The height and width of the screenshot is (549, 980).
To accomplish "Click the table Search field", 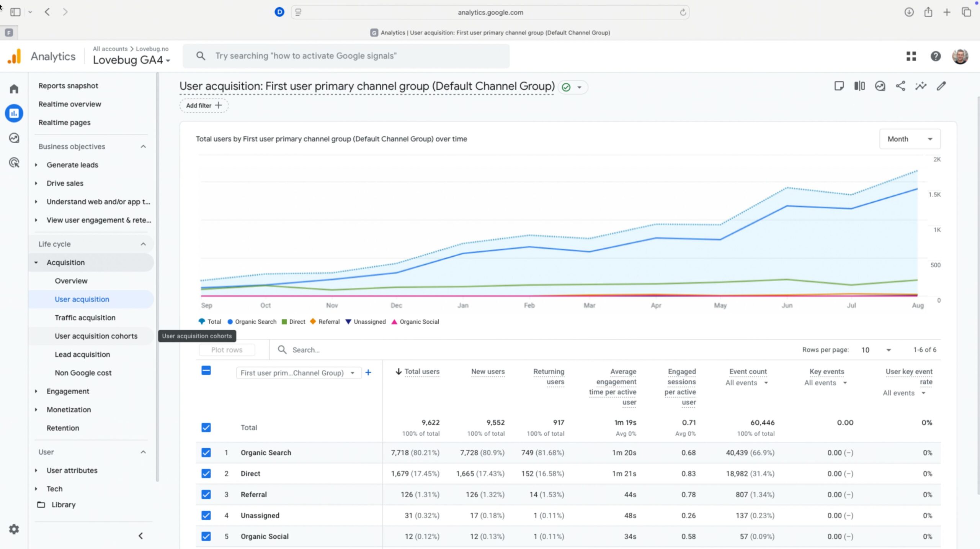I will (345, 350).
